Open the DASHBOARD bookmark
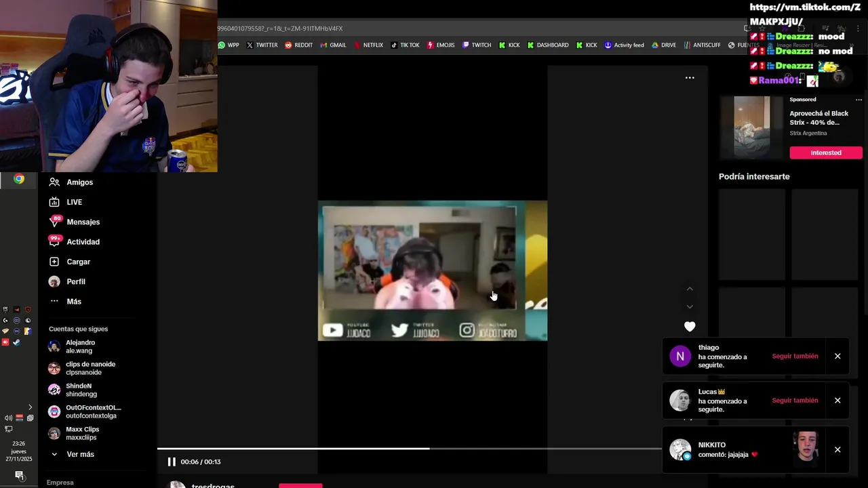Image resolution: width=868 pixels, height=488 pixels. click(x=548, y=45)
